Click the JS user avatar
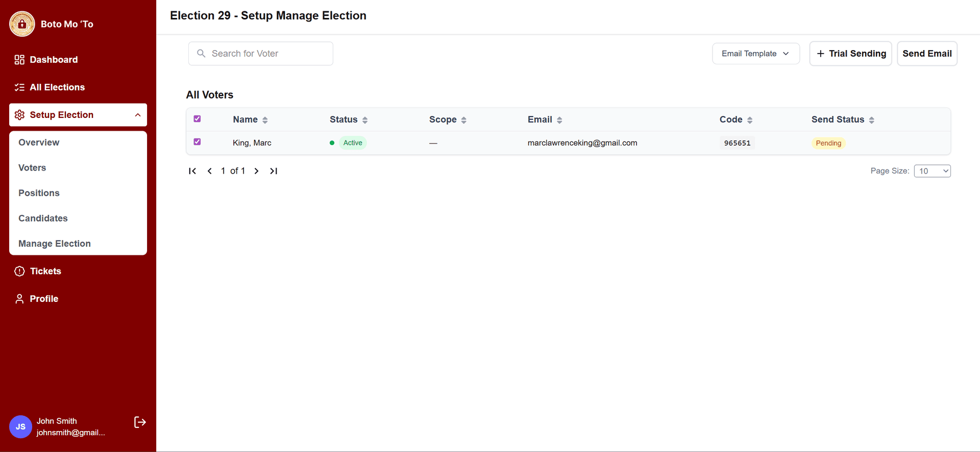The image size is (980, 452). click(20, 426)
